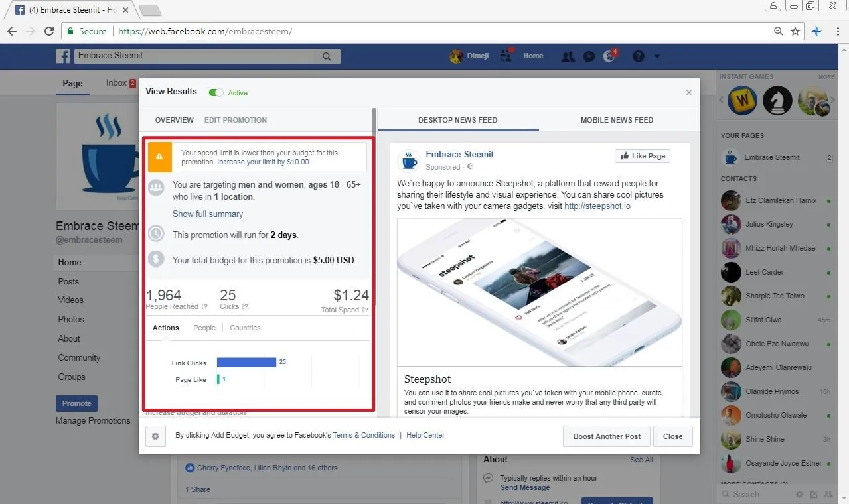The height and width of the screenshot is (504, 849).
Task: Click the Steepshot phone preview image
Action: pyautogui.click(x=540, y=292)
